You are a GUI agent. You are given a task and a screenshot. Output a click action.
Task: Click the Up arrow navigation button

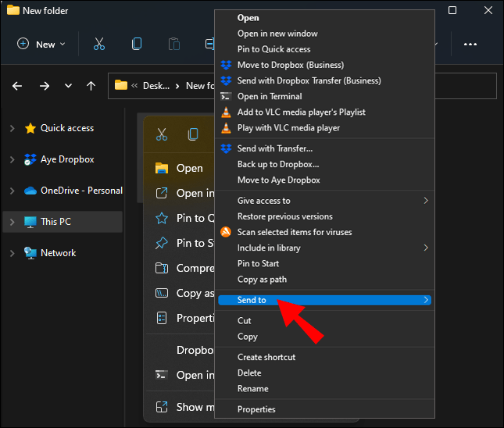click(x=91, y=86)
